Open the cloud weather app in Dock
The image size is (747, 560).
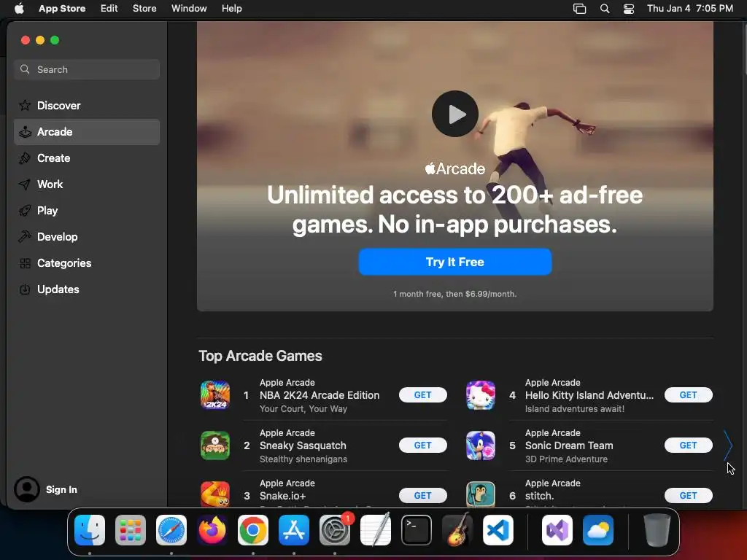[598, 530]
